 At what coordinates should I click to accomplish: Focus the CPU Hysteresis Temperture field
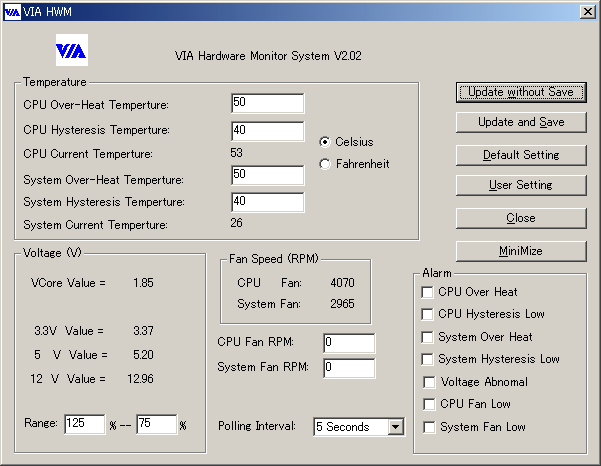(x=268, y=131)
